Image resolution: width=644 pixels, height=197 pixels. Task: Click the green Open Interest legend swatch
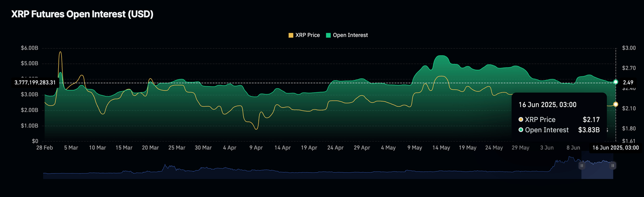click(x=328, y=35)
